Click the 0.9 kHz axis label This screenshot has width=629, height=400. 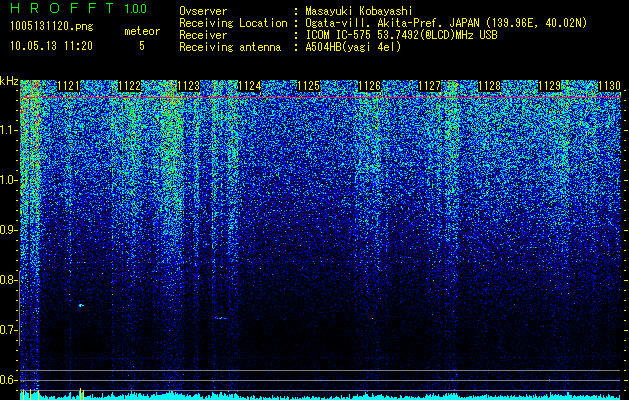click(9, 230)
